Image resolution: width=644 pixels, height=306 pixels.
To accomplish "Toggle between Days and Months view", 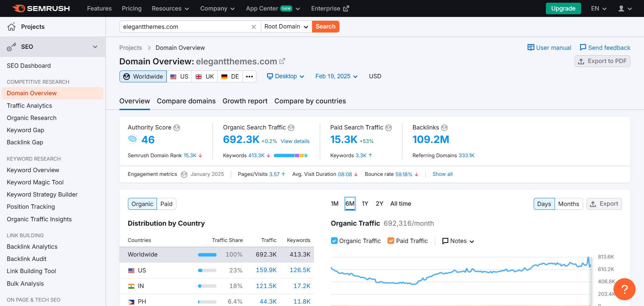I will click(x=569, y=204).
